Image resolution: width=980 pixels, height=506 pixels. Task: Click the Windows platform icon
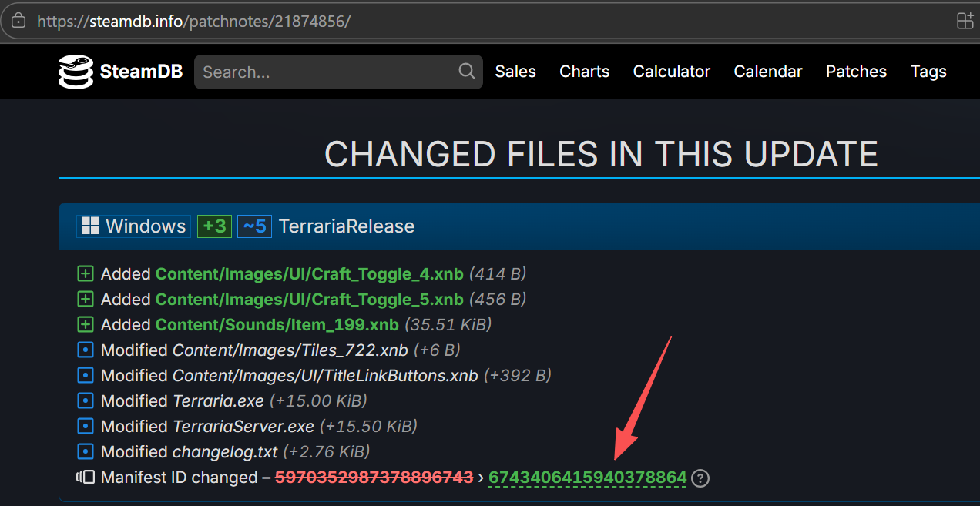[x=90, y=226]
